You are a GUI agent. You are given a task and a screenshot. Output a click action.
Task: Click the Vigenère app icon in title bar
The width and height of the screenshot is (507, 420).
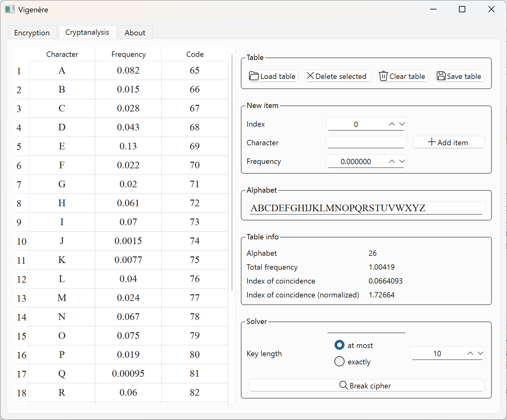10,9
